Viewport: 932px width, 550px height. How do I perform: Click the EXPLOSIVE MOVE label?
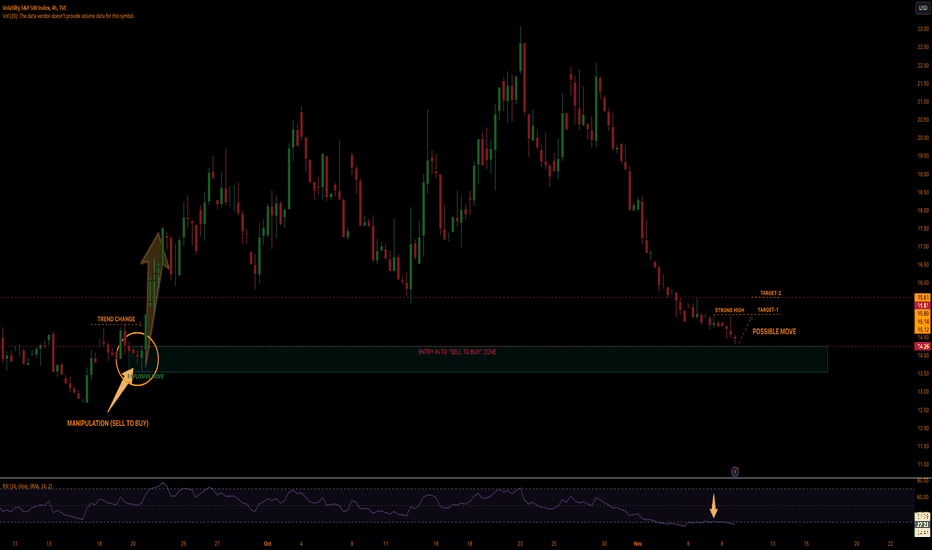[x=145, y=376]
